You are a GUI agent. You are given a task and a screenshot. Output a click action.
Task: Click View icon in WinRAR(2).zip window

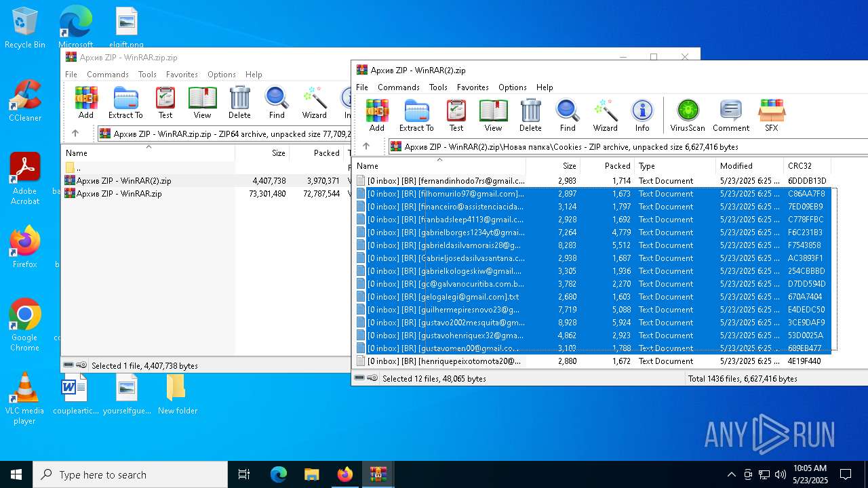click(x=493, y=115)
